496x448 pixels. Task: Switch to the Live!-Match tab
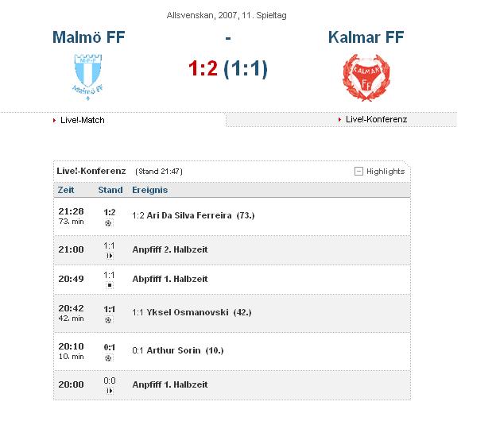coord(83,120)
